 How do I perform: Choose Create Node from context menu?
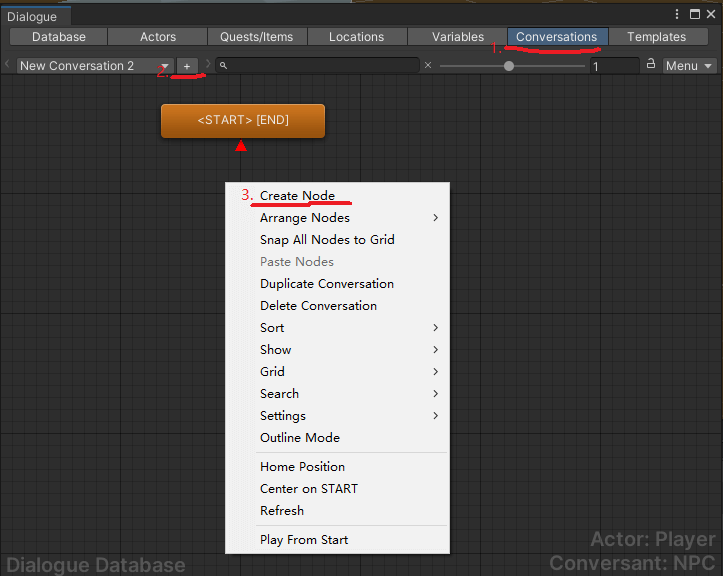337,196
